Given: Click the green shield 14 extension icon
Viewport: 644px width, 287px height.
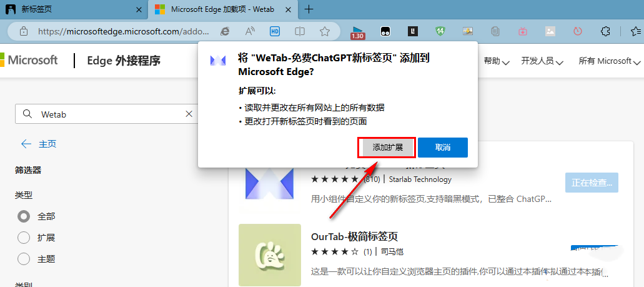Looking at the screenshot, I should 440,31.
